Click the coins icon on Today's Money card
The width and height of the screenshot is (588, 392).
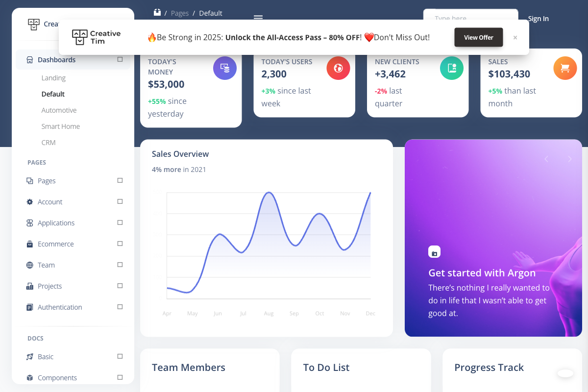[224, 68]
